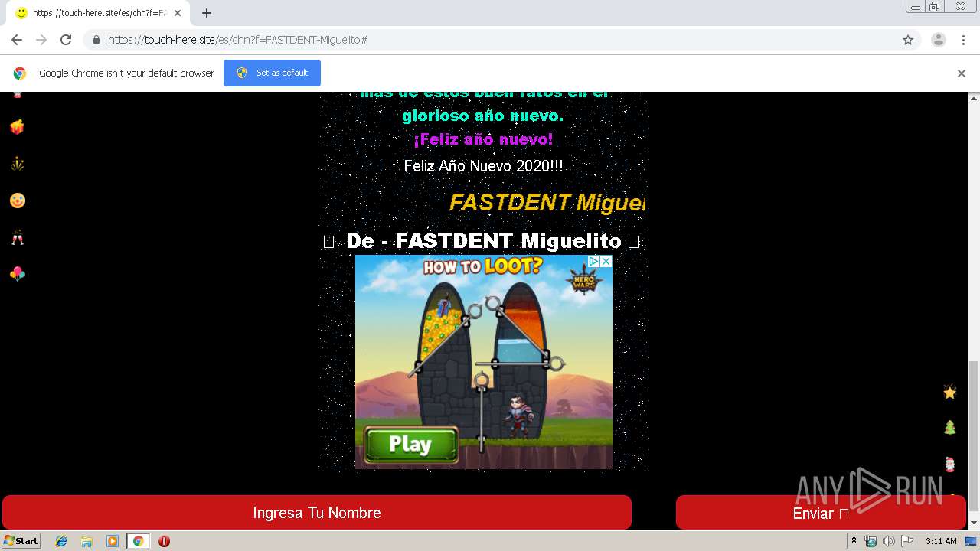Screen dimensions: 980x551
Task: Click the Ingresa Tu Nombre input field
Action: pos(317,513)
